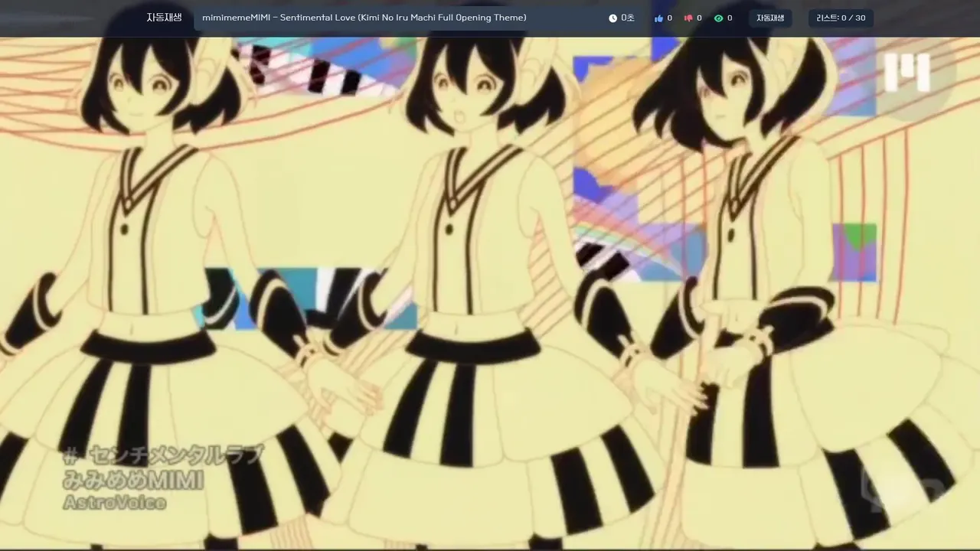
Task: Click the video frame to play
Action: [x=490, y=292]
